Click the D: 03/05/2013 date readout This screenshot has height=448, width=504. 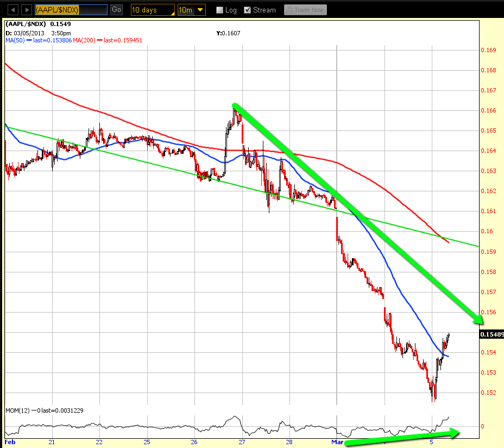[25, 33]
